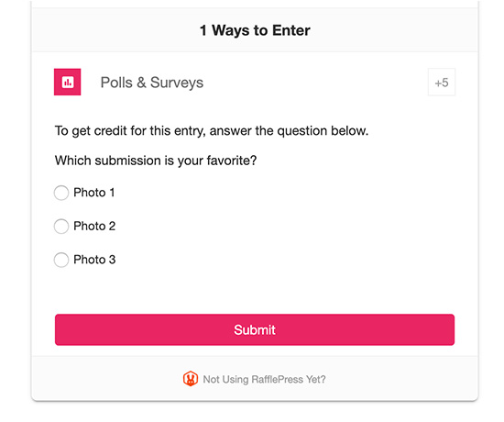Viewport: 504px width, 422px height.
Task: Select the Photo 1 radio button
Action: [61, 193]
